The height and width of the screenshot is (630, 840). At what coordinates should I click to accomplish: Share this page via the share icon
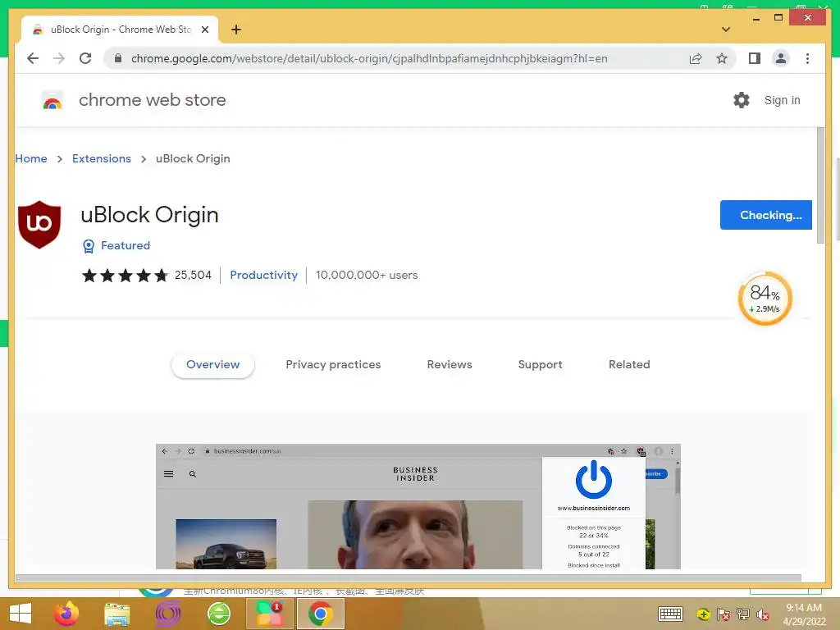pos(696,58)
